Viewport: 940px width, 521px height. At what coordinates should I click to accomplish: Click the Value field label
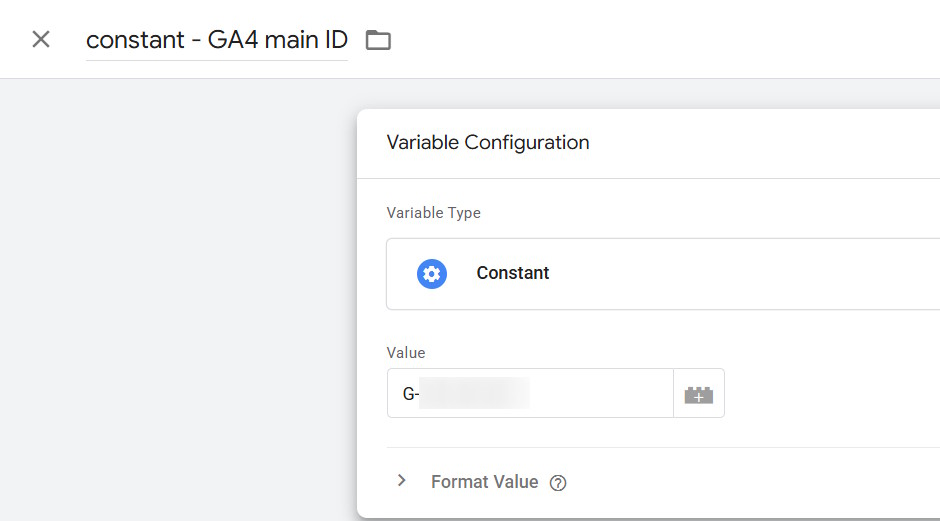pyautogui.click(x=406, y=353)
